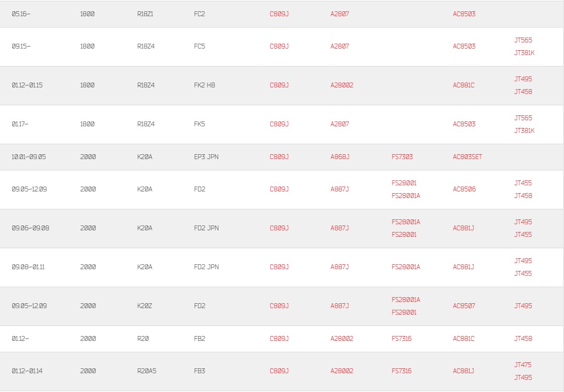This screenshot has width=564, height=392.
Task: Open JT381K link in the FC5 row
Action: pyautogui.click(x=524, y=53)
